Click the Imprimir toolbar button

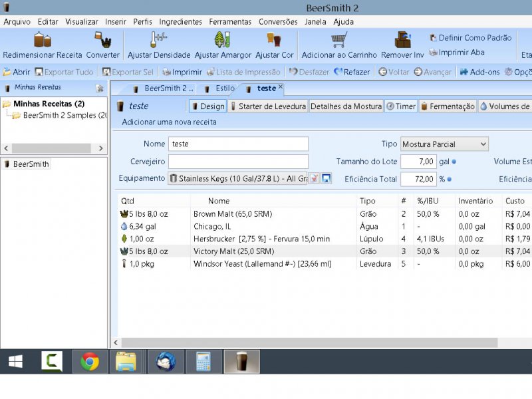pos(182,72)
